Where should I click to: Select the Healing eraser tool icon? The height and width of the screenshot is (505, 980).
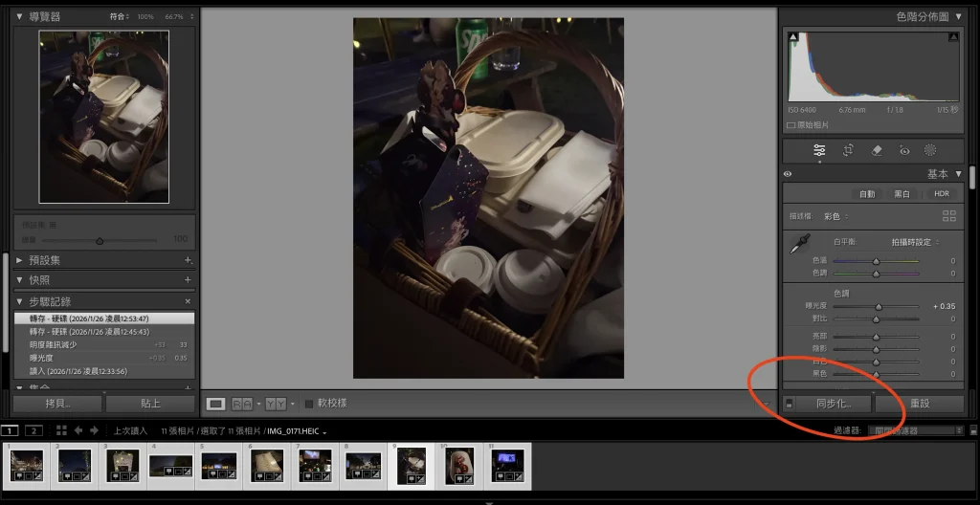click(x=876, y=150)
